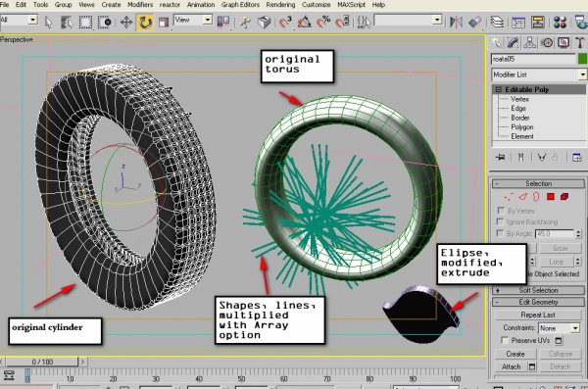Open the Animation menu
The height and width of the screenshot is (389, 588).
[201, 5]
